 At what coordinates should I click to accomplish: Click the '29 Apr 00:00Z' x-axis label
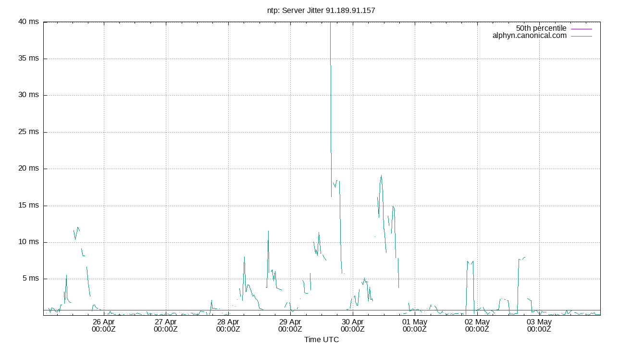(290, 325)
